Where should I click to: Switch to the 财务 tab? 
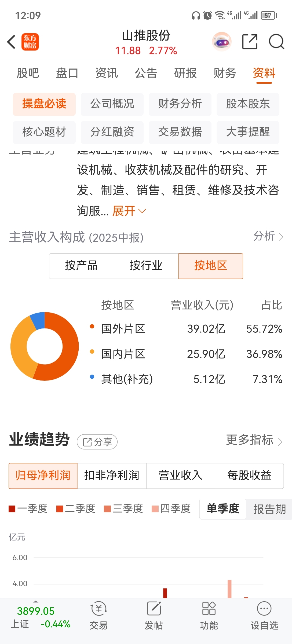tap(225, 73)
